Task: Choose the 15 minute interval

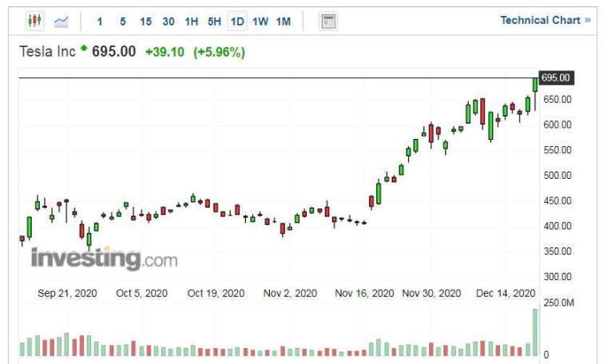Action: [145, 22]
